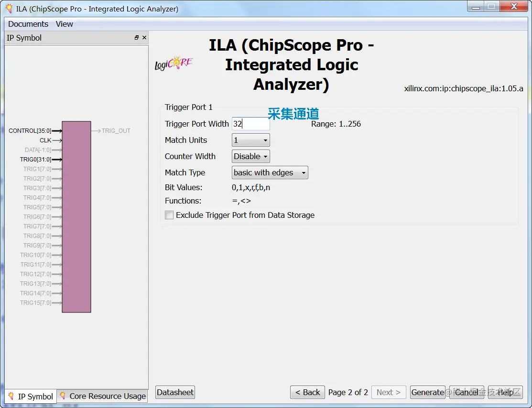This screenshot has height=408, width=532.
Task: Open Help for the ILA wizard
Action: [505, 392]
